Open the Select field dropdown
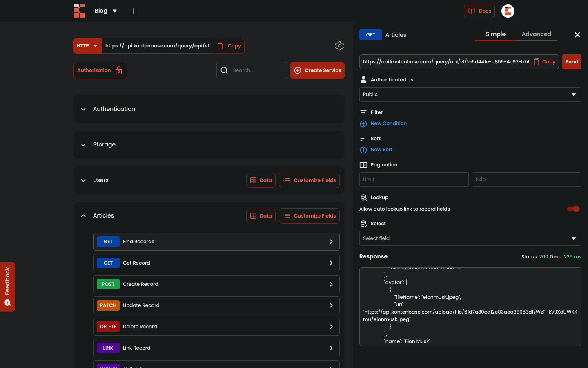The width and height of the screenshot is (588, 368). (x=470, y=238)
